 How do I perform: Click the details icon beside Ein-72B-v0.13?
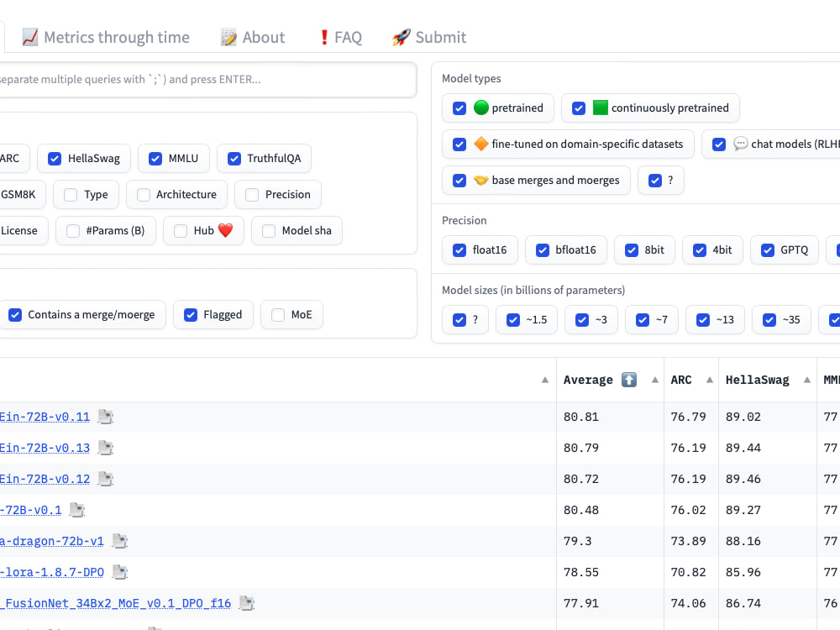106,448
